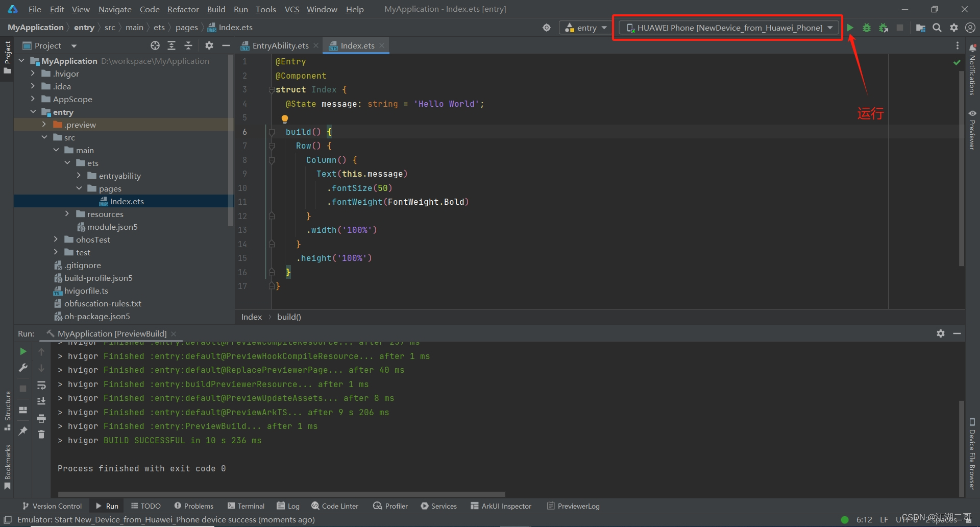The width and height of the screenshot is (980, 527).
Task: Minimize the Run panel with the dash icon
Action: 957,333
